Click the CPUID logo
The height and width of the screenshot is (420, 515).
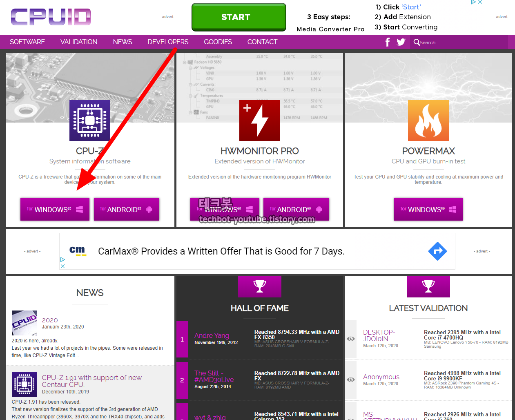51,17
